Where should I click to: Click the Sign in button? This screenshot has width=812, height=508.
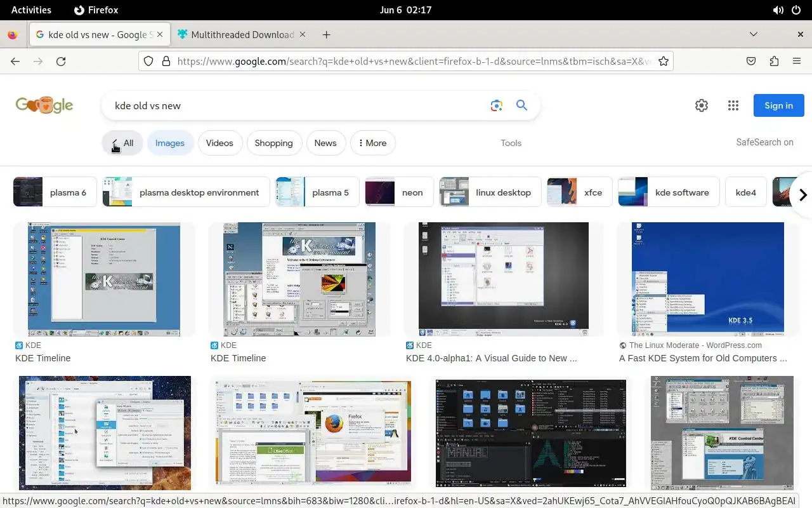pyautogui.click(x=779, y=105)
